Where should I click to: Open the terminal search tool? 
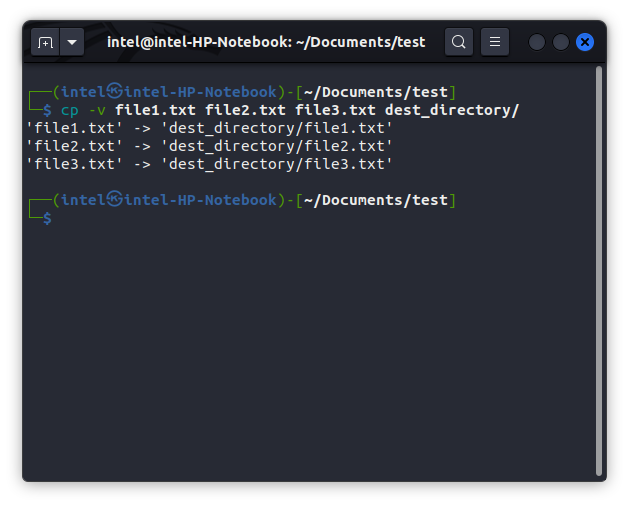point(459,42)
